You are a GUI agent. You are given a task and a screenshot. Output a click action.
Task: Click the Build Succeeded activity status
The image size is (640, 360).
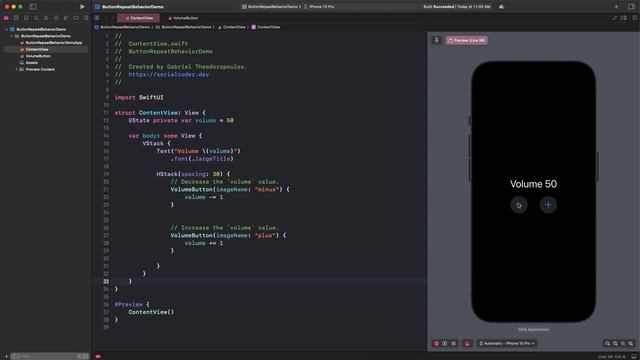pos(456,7)
